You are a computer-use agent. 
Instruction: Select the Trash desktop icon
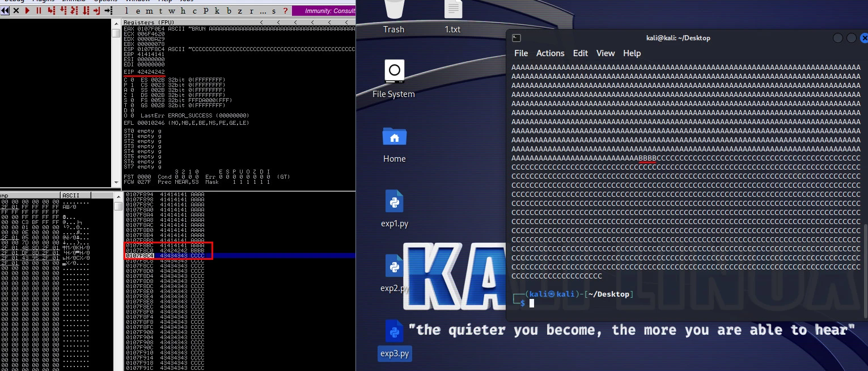tap(393, 18)
